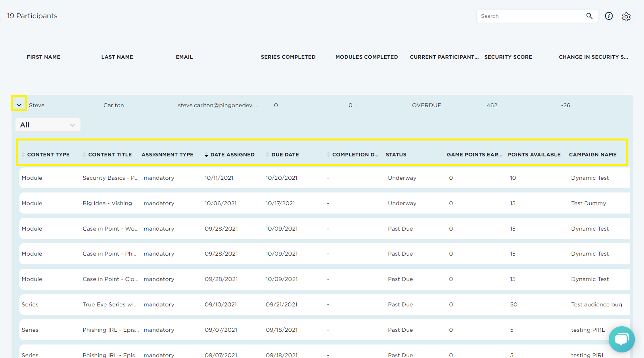Screen dimensions: 644x358
Task: Open the settings gear icon
Action: (626, 17)
